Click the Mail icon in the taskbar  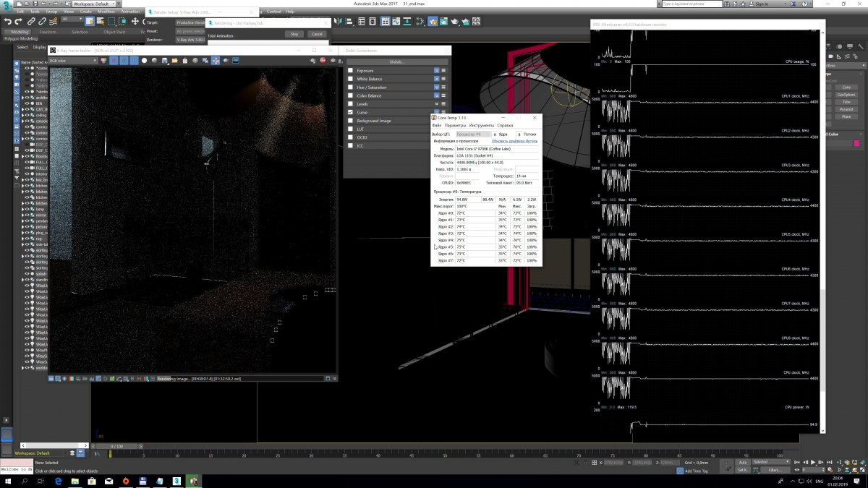[109, 481]
